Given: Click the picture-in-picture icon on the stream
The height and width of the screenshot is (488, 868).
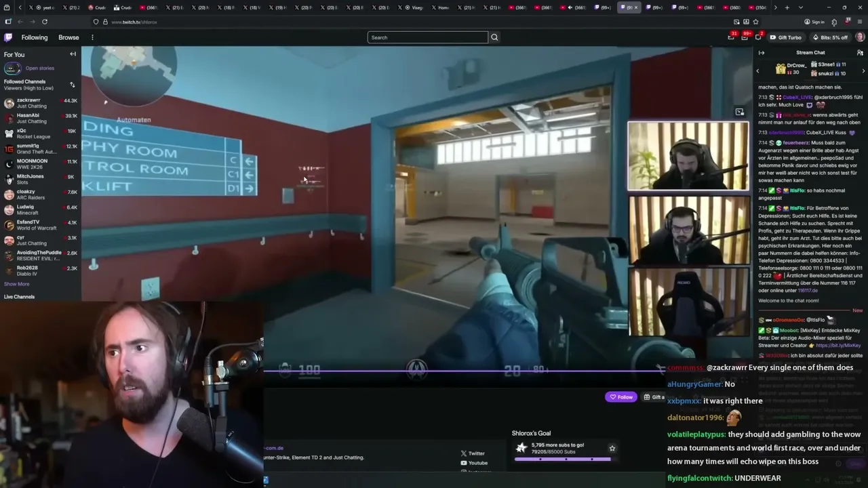Looking at the screenshot, I should pyautogui.click(x=740, y=112).
